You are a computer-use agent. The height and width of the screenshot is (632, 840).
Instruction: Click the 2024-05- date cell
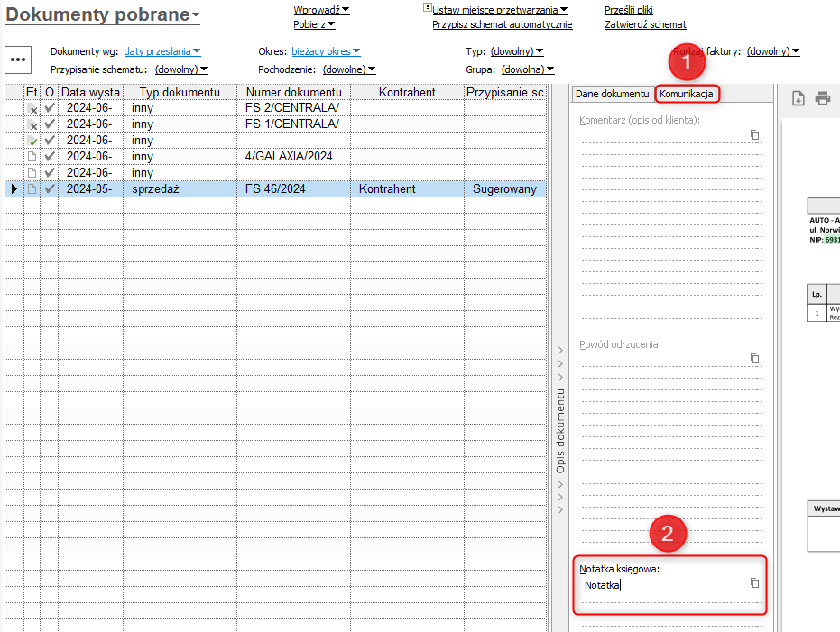[x=90, y=189]
